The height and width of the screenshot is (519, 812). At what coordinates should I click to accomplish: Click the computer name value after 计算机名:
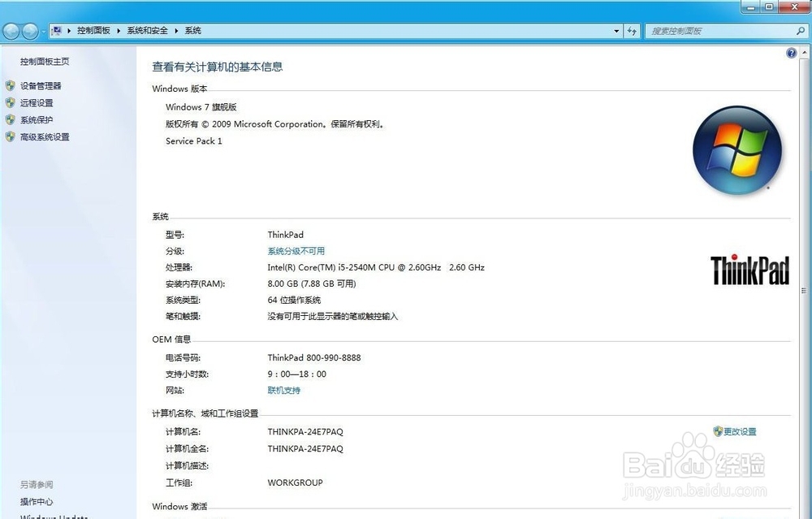[305, 432]
